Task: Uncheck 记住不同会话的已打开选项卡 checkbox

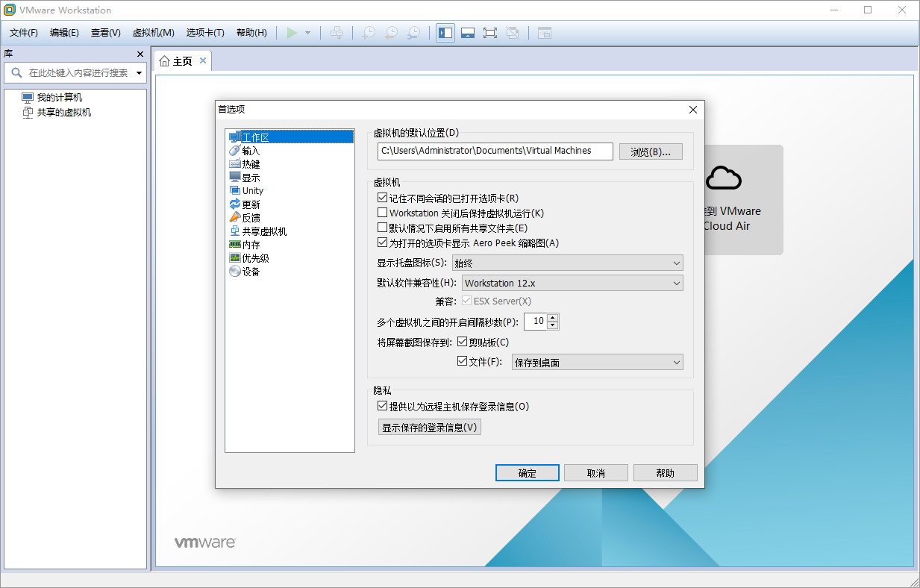Action: pos(383,198)
